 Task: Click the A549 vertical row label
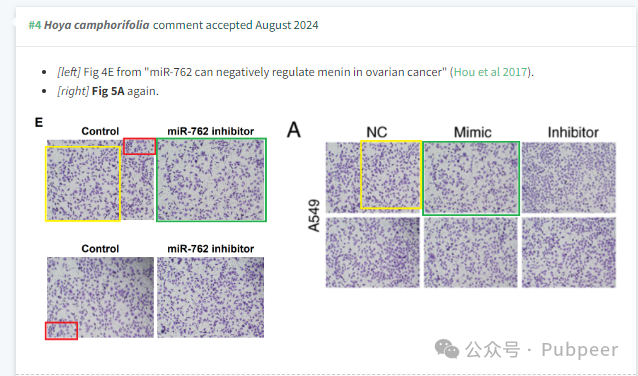tap(314, 215)
